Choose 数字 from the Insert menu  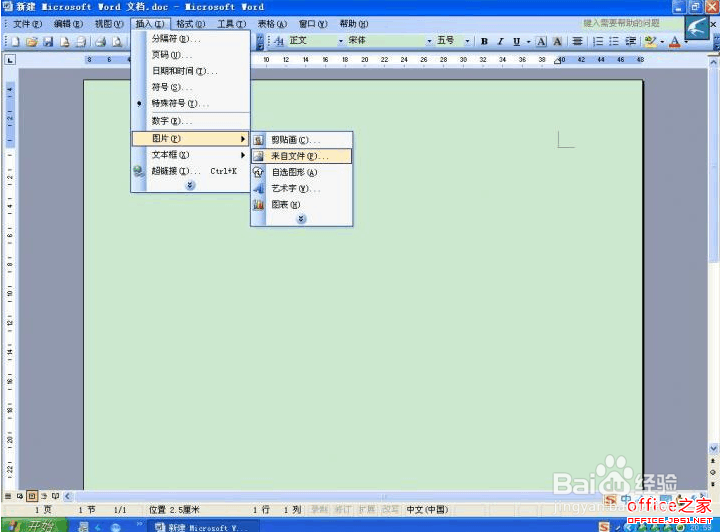click(191, 121)
